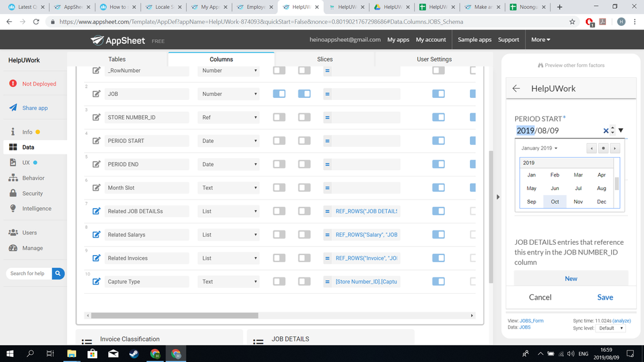Image resolution: width=644 pixels, height=362 pixels.
Task: Toggle show switch for Month Slot
Action: (x=438, y=187)
